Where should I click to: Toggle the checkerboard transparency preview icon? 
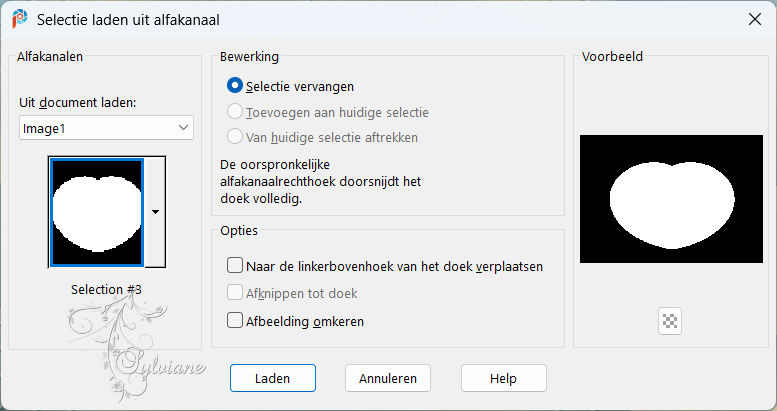[670, 321]
